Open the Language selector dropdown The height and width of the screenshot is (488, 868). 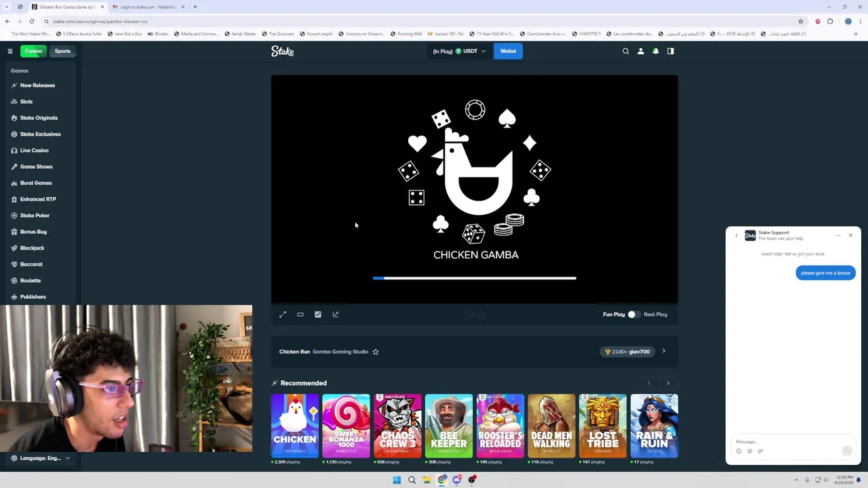pyautogui.click(x=41, y=458)
